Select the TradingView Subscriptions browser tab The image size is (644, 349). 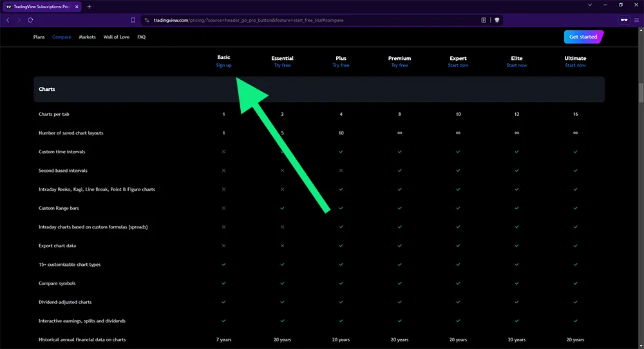pos(41,6)
